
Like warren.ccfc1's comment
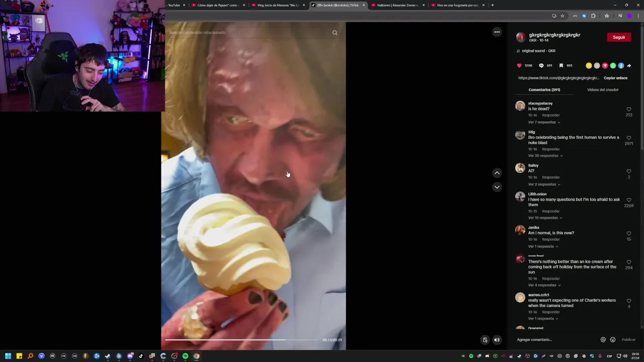[629, 301]
